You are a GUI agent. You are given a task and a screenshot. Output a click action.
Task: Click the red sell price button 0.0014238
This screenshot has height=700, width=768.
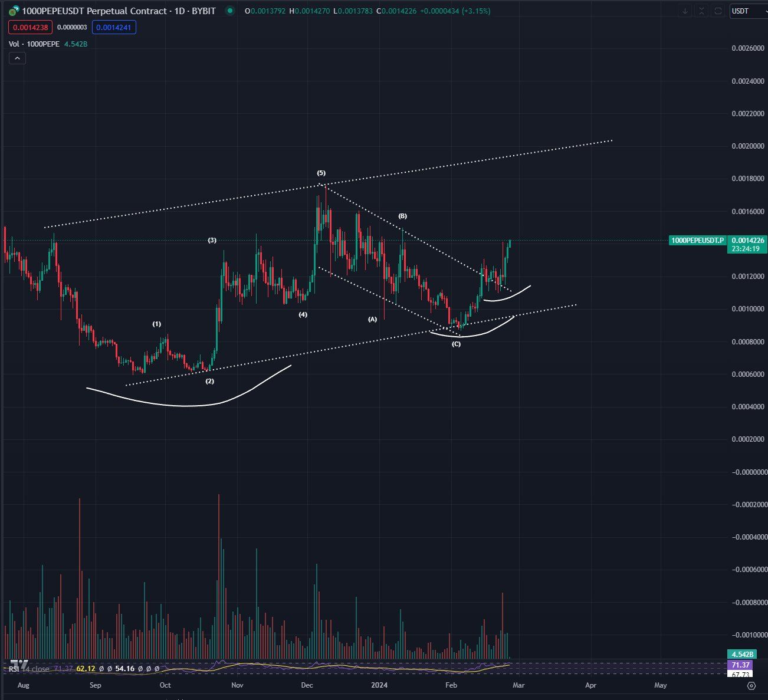29,27
